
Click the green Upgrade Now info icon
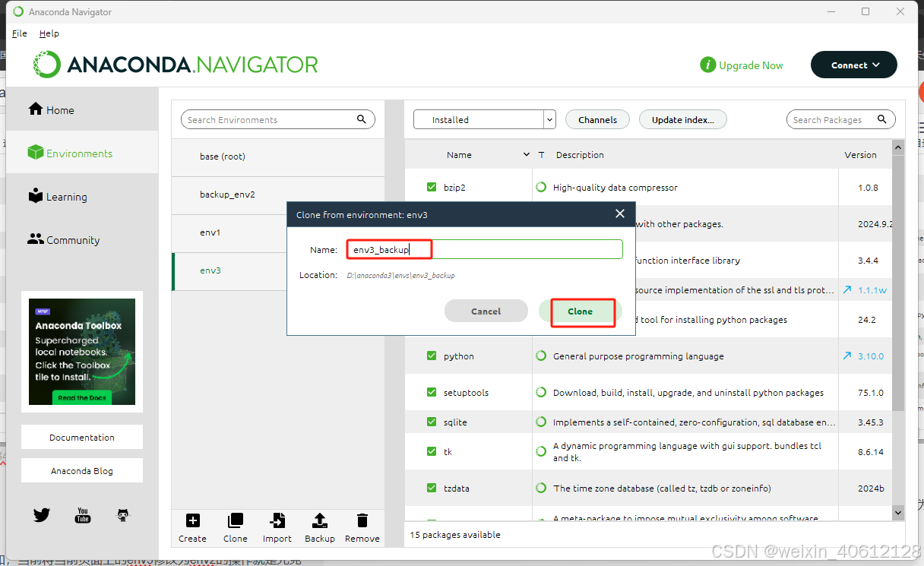(x=707, y=65)
